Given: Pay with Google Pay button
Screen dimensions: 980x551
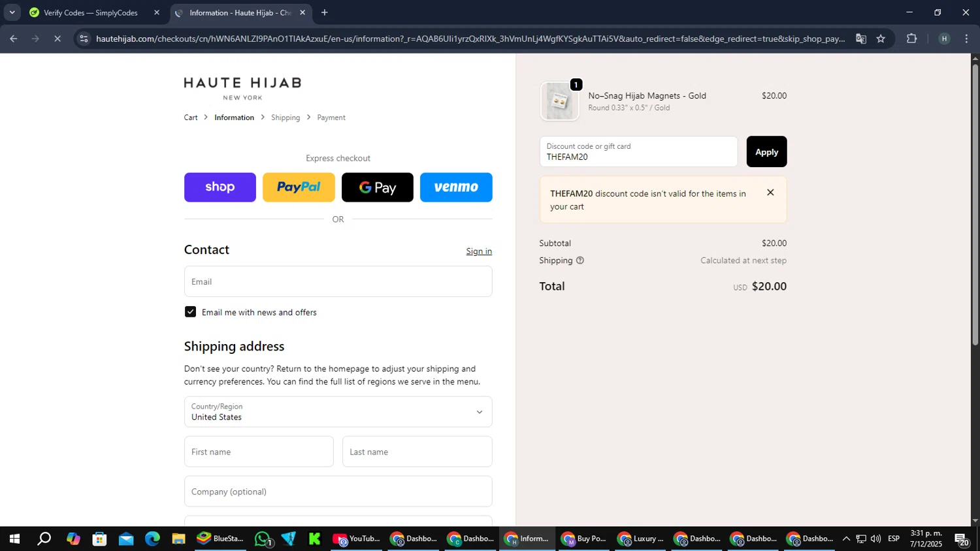Looking at the screenshot, I should click(378, 187).
